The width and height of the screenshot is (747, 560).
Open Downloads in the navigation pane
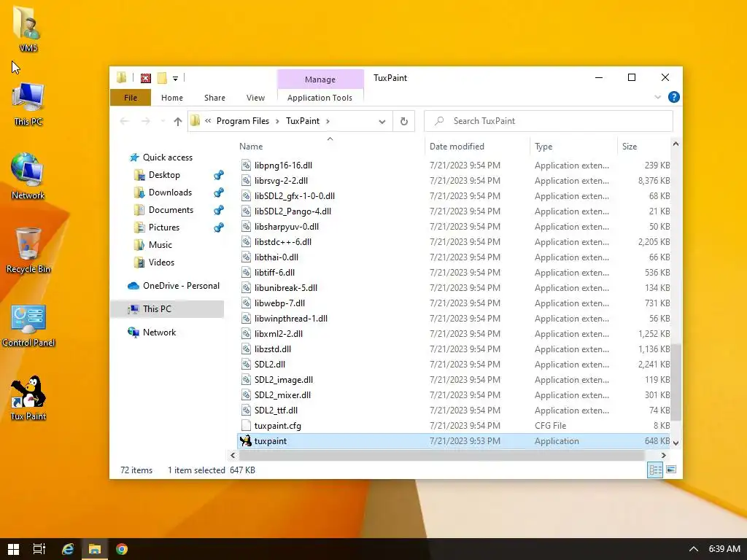(169, 192)
